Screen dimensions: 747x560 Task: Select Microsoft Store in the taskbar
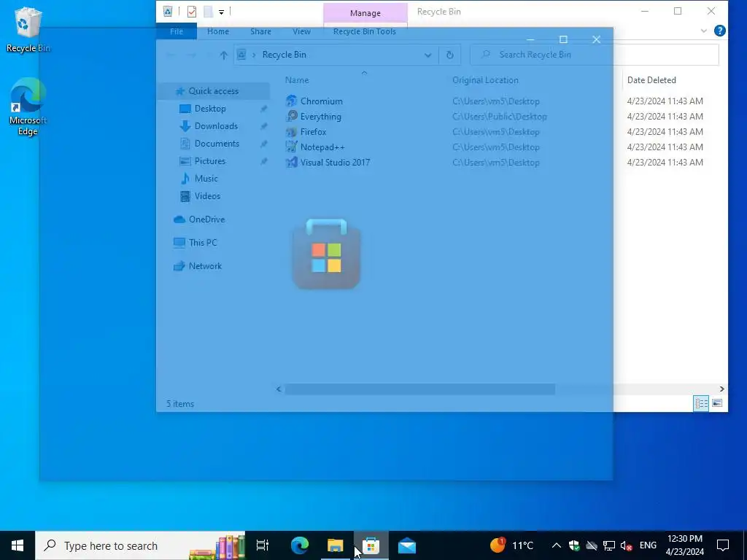tap(371, 545)
